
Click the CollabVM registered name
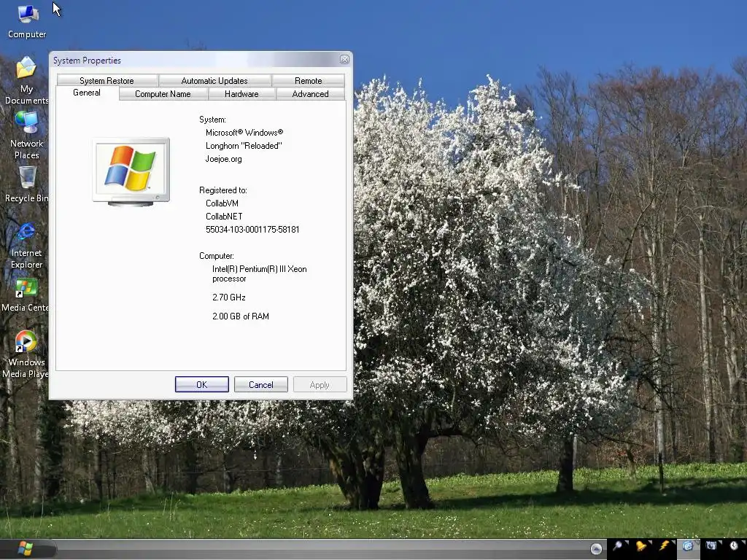(x=222, y=203)
